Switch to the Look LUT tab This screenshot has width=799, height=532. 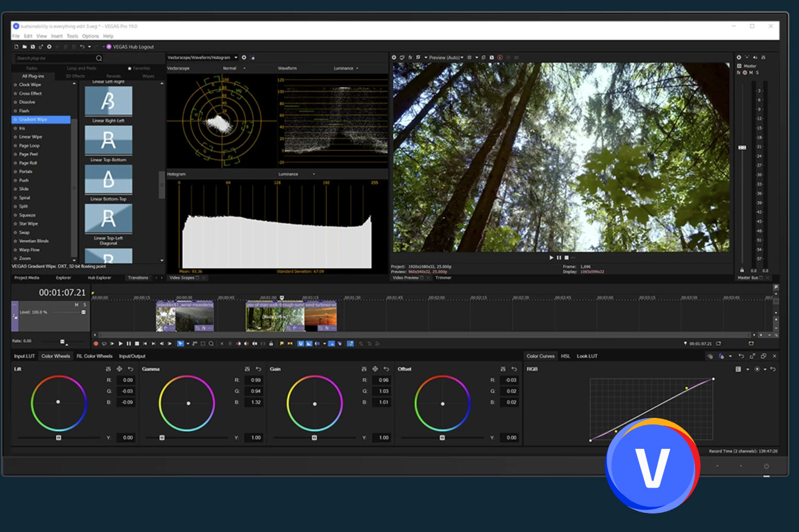(587, 356)
